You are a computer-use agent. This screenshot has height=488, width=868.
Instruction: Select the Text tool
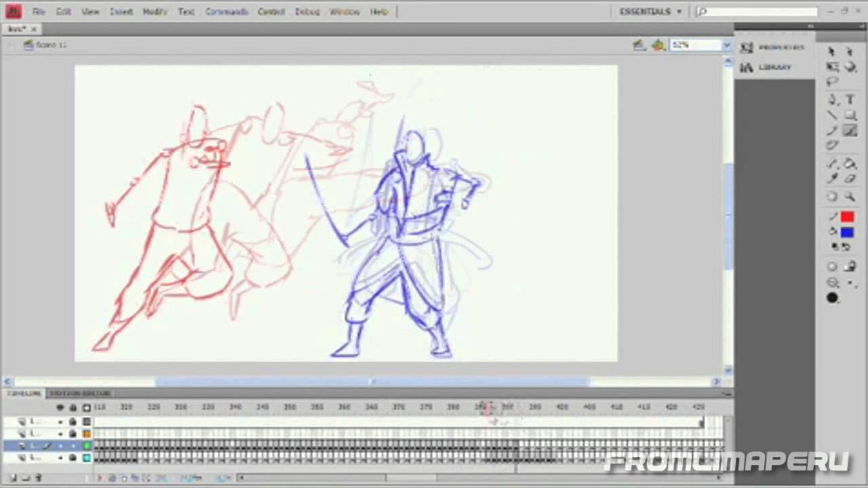point(850,99)
